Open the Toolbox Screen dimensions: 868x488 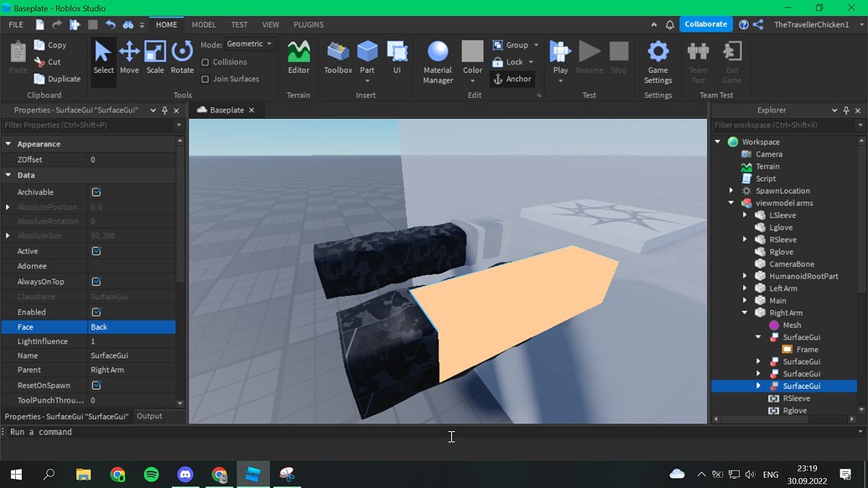pos(337,59)
